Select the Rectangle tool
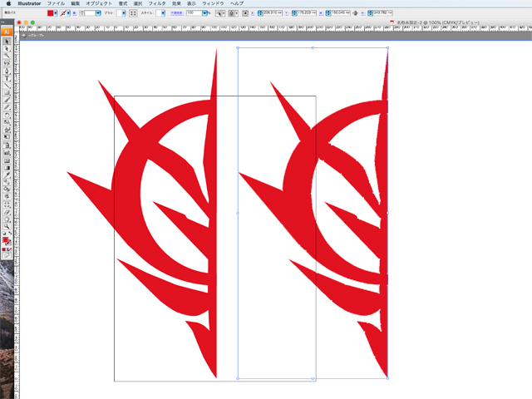The image size is (532, 399). pos(7,92)
